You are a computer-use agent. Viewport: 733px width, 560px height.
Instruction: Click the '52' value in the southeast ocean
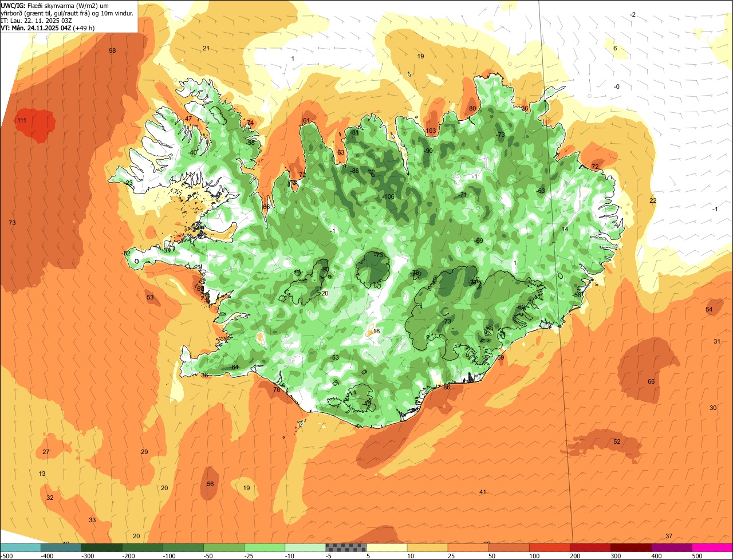point(617,441)
